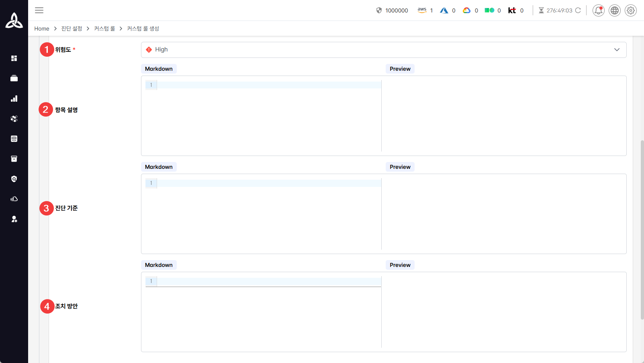Click the dashboard grid icon in sidebar
The image size is (644, 363).
14,58
